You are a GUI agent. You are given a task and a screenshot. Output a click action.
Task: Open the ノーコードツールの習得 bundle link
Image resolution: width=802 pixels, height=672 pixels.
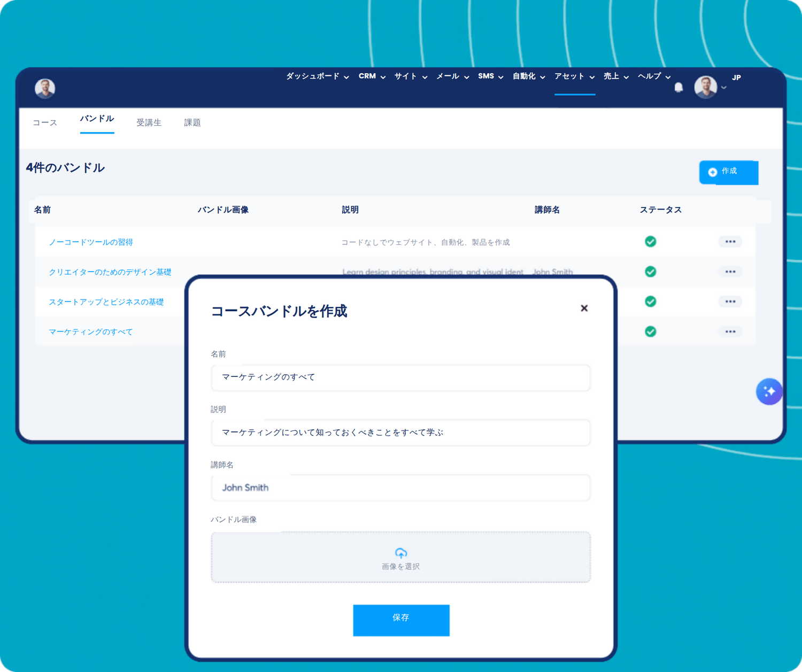pos(91,242)
